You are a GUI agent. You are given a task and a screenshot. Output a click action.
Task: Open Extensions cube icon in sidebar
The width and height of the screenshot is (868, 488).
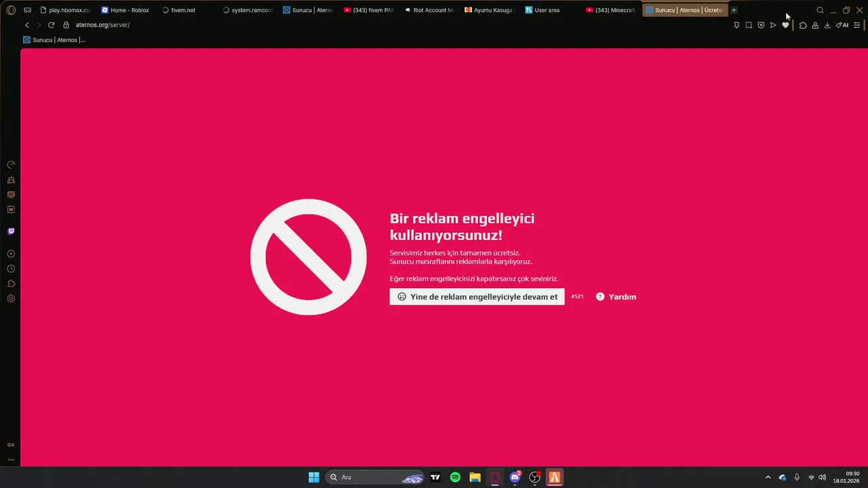[x=11, y=283]
